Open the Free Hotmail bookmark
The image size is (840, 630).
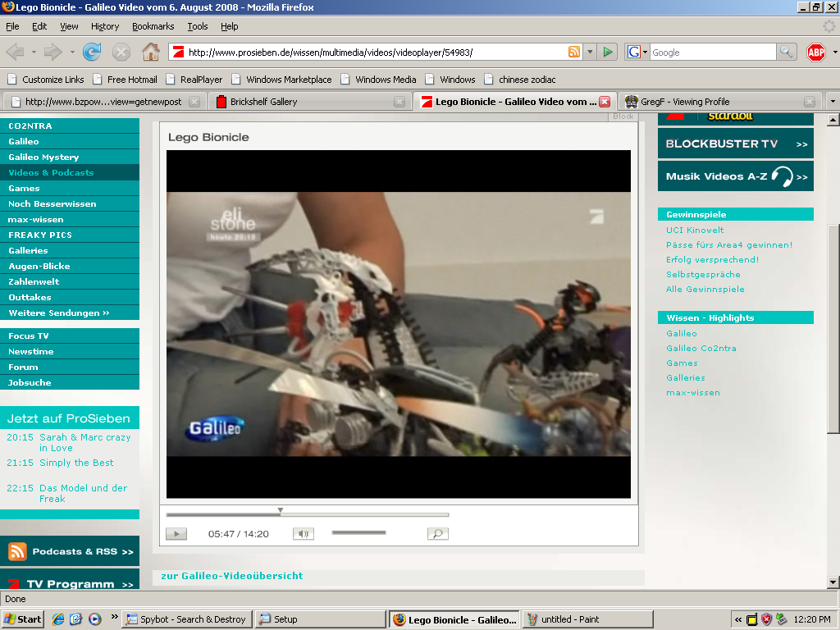[x=125, y=80]
